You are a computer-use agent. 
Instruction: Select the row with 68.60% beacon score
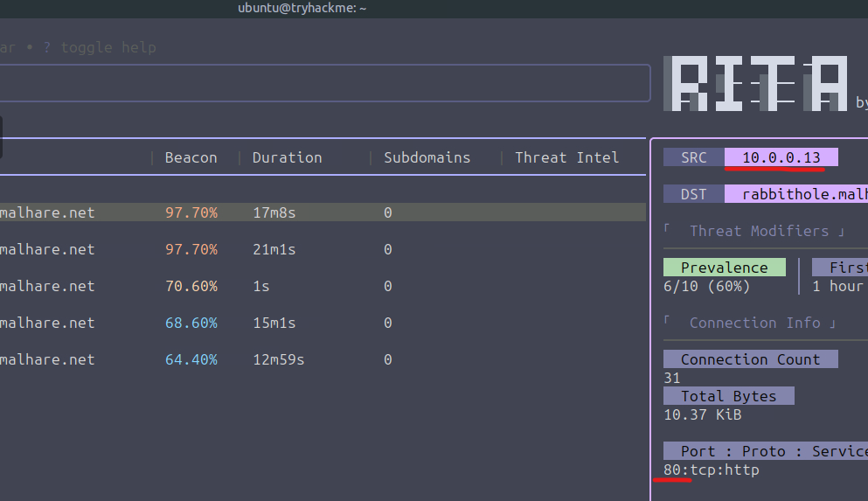tap(323, 322)
